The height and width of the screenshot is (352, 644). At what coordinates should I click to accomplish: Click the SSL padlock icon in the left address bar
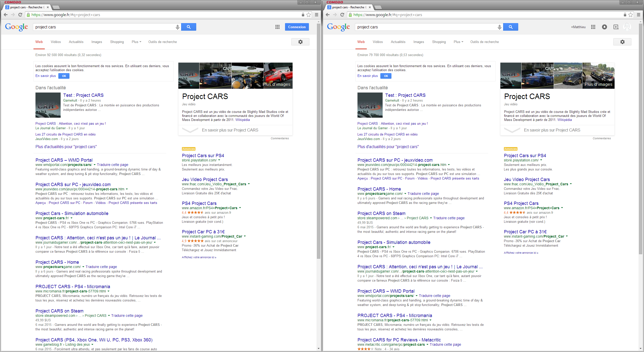tap(28, 15)
